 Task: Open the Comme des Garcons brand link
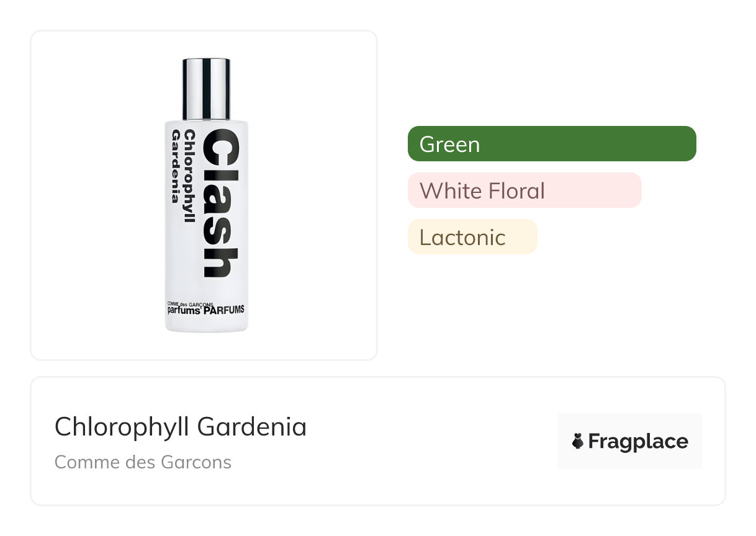(143, 462)
